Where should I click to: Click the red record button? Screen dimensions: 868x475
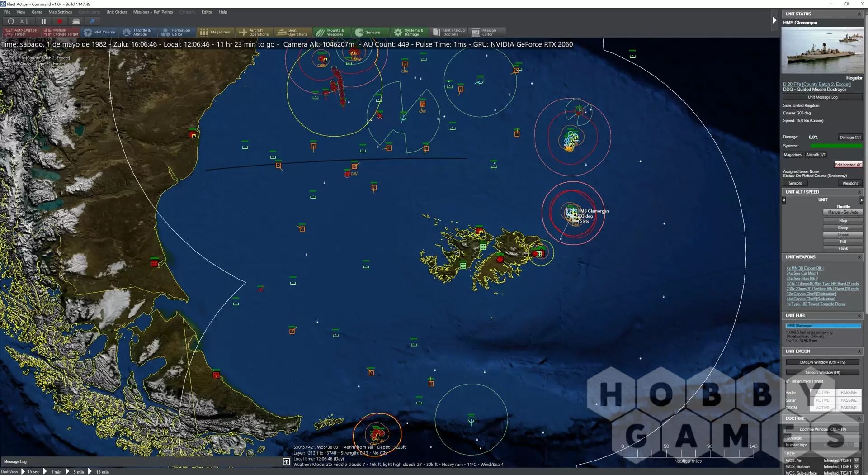pos(59,21)
